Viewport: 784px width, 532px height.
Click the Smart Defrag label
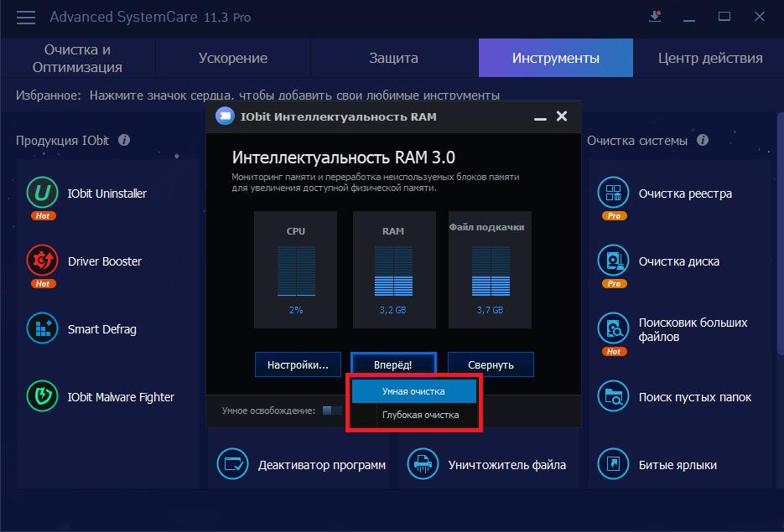(x=102, y=329)
